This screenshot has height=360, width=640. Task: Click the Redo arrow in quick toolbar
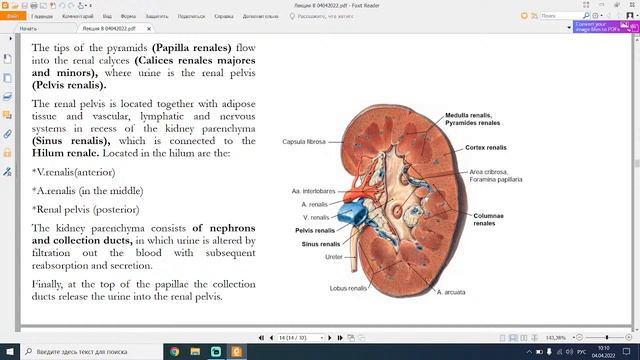(x=71, y=5)
